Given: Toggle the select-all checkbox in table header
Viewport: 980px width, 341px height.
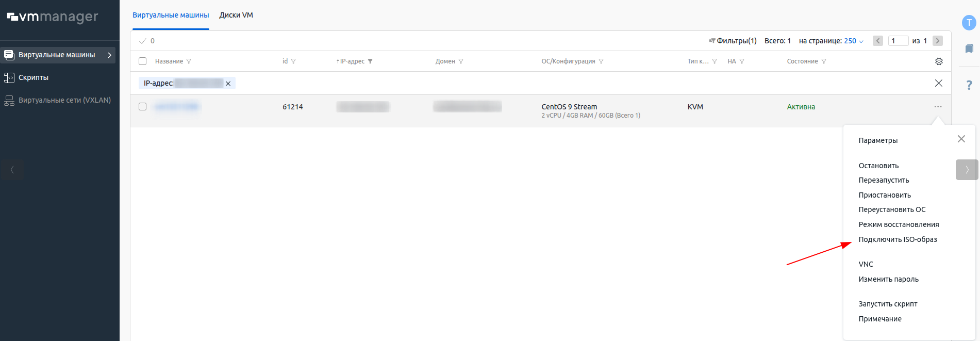Looking at the screenshot, I should 143,61.
